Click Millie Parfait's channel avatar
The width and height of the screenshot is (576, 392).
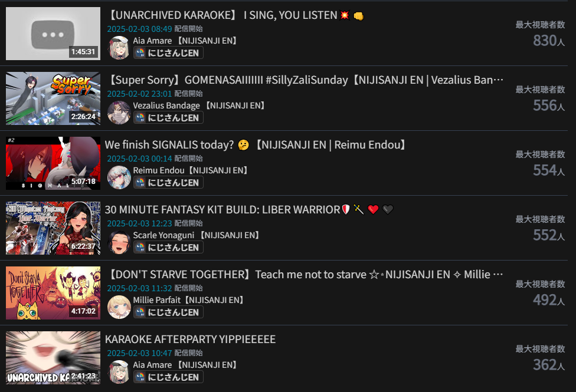(119, 307)
